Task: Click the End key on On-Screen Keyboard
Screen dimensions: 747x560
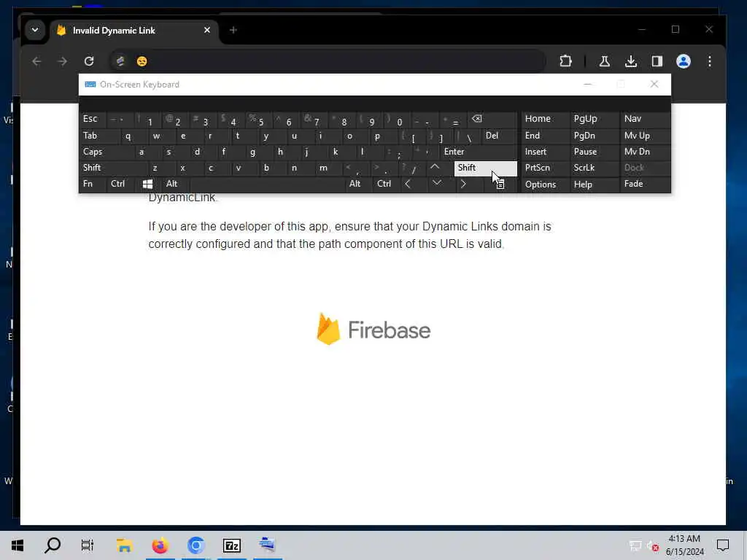Action: pyautogui.click(x=545, y=136)
